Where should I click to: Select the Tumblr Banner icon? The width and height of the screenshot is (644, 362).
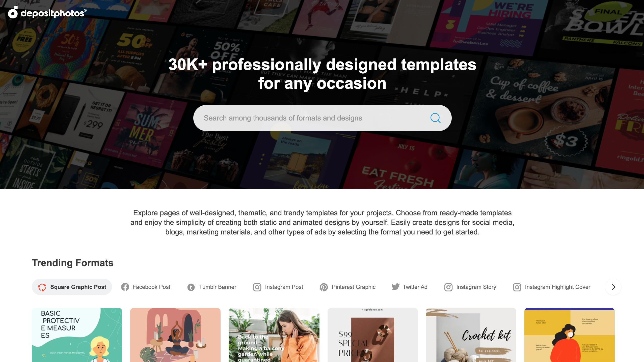(x=191, y=287)
